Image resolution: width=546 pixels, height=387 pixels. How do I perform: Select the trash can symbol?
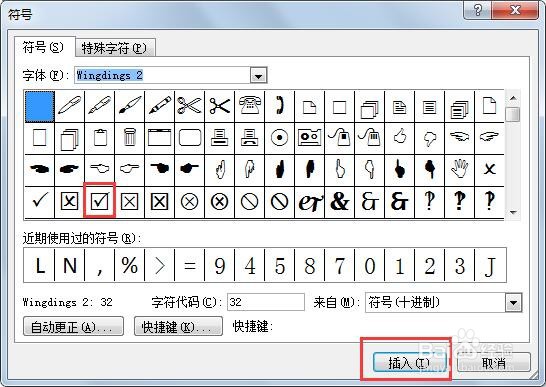pyautogui.click(x=130, y=138)
